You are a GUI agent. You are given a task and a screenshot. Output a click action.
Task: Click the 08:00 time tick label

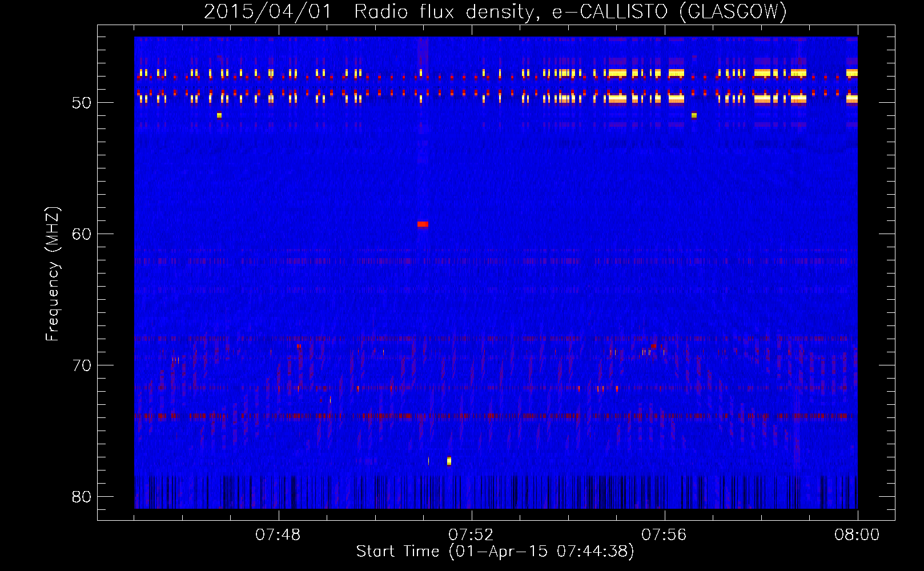coord(857,534)
